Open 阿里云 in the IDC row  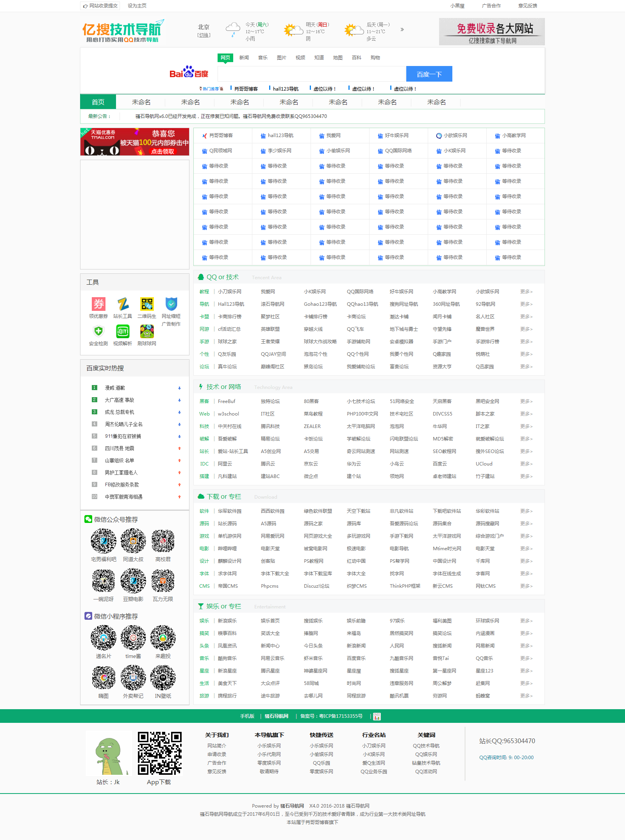[x=225, y=464]
